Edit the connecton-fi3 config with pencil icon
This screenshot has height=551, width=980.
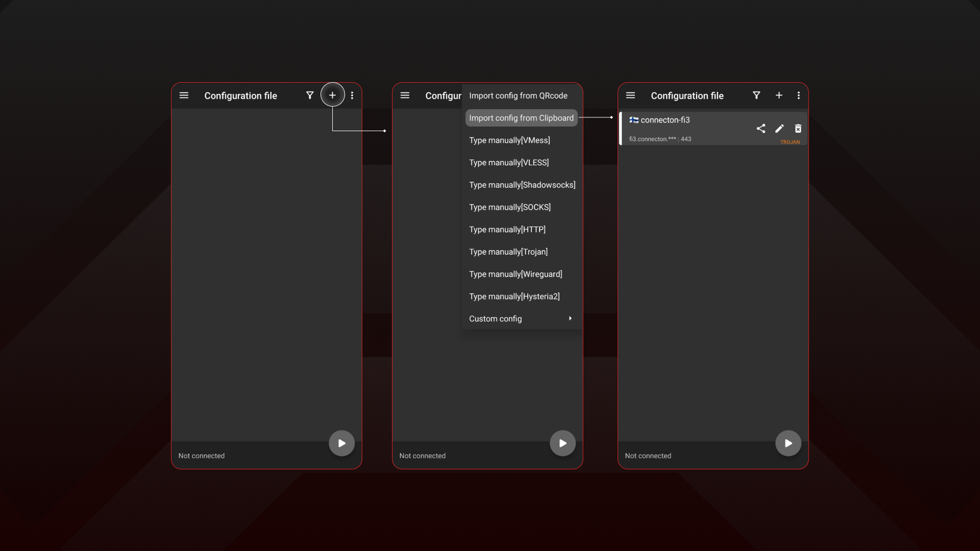pyautogui.click(x=779, y=129)
